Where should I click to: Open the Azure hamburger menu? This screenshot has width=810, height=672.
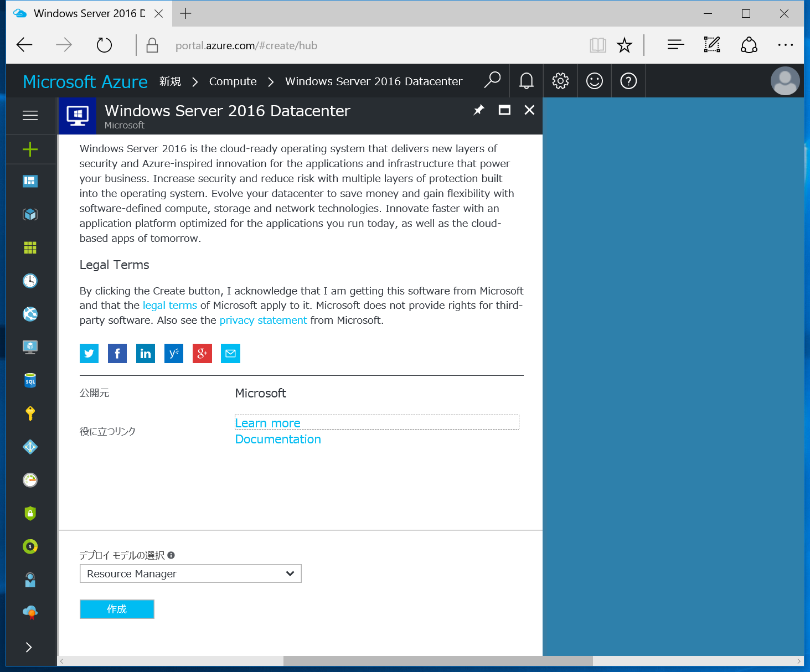click(30, 115)
